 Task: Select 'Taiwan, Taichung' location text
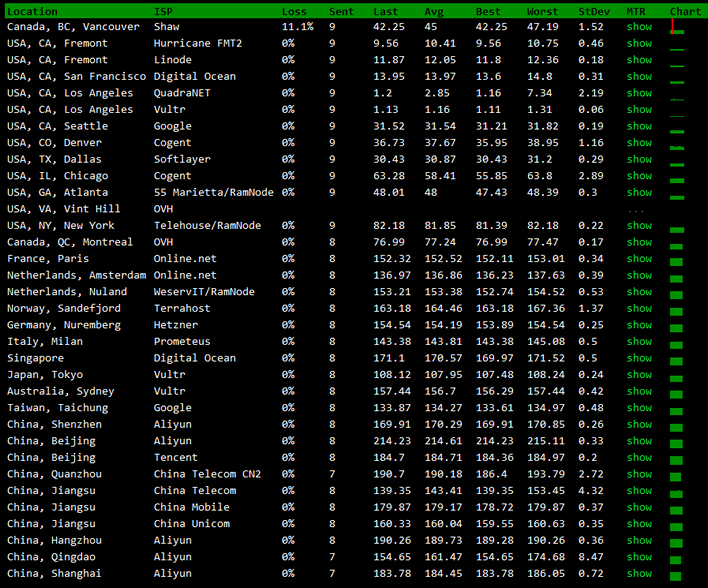(57, 408)
